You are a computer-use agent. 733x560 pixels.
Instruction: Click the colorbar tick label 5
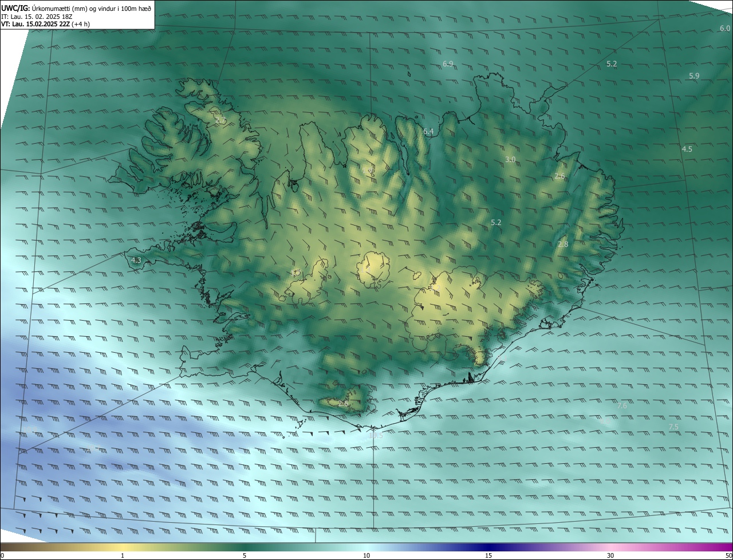(245, 555)
